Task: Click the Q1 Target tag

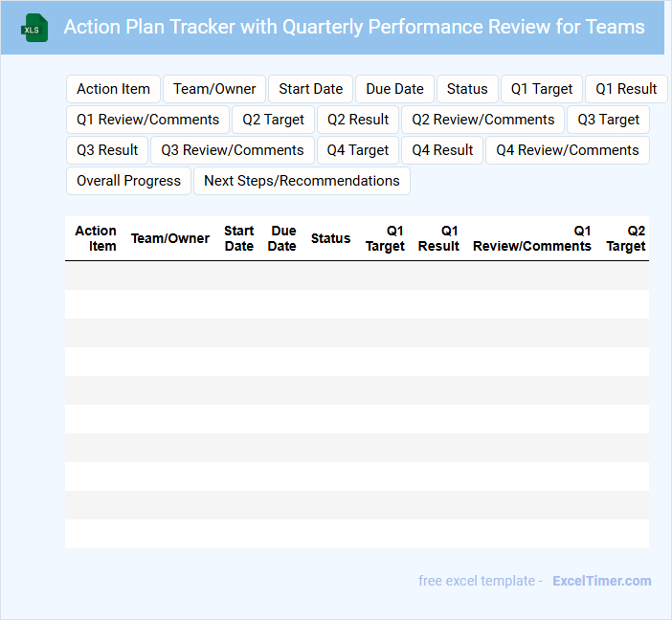Action: 542,89
